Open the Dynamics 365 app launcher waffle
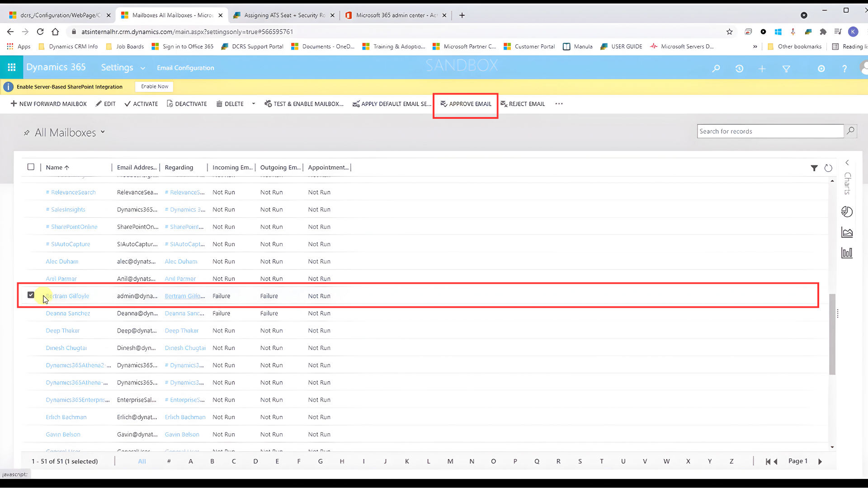 point(12,67)
